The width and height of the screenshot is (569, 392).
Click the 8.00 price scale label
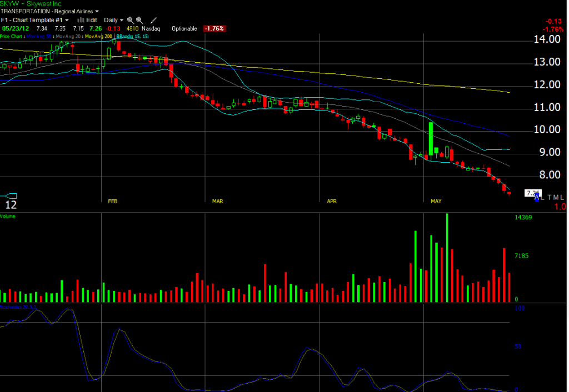pyautogui.click(x=550, y=175)
